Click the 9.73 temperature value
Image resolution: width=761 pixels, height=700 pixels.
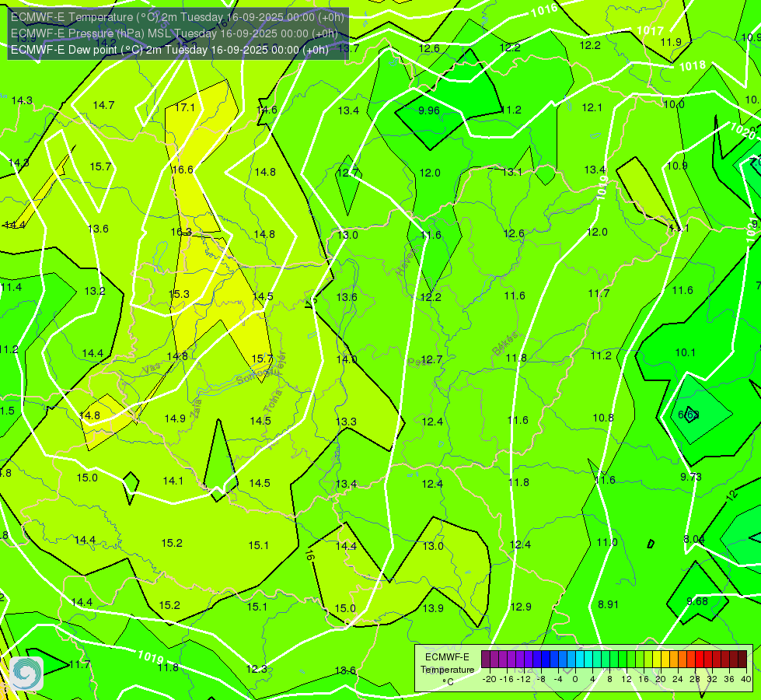tap(690, 477)
